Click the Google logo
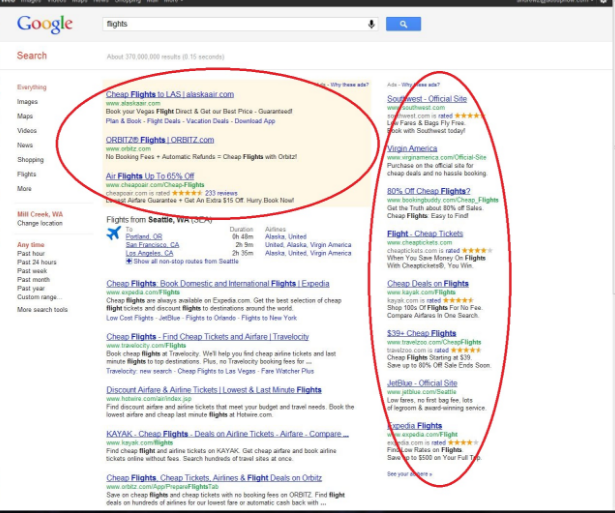This screenshot has height=513, width=615. click(x=45, y=24)
